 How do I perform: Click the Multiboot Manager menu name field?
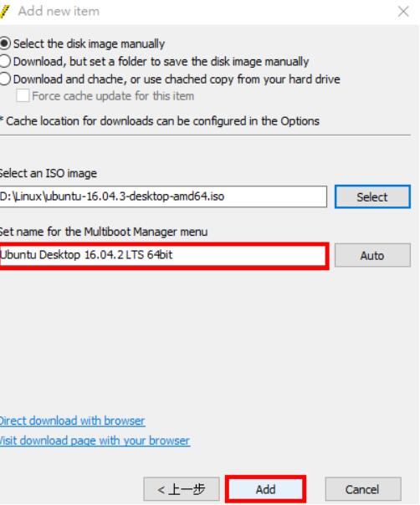(x=163, y=255)
